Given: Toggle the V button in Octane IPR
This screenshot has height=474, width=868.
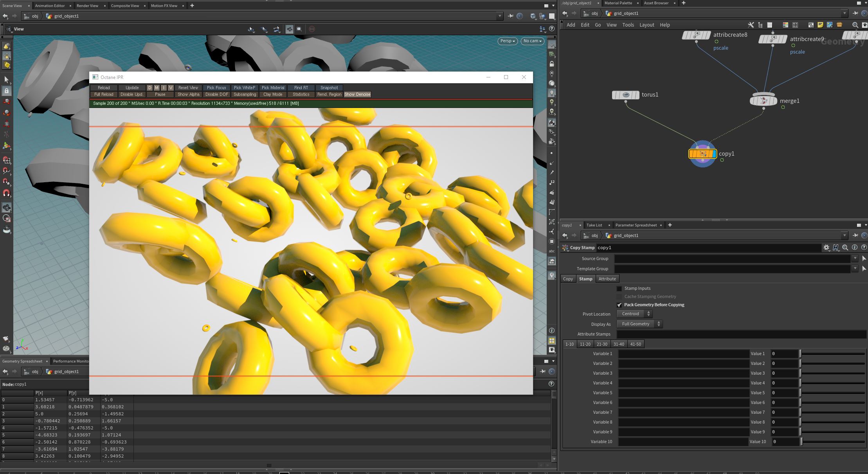Looking at the screenshot, I should [171, 88].
